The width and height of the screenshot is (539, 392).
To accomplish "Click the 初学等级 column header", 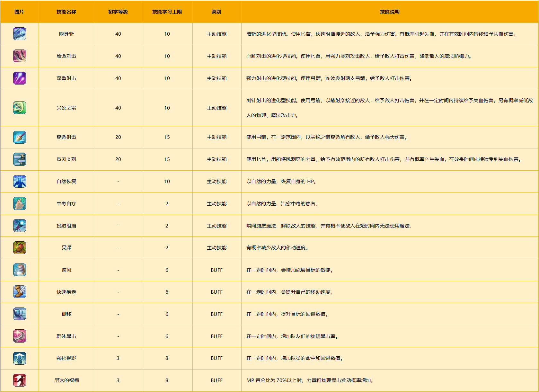I will tap(118, 12).
